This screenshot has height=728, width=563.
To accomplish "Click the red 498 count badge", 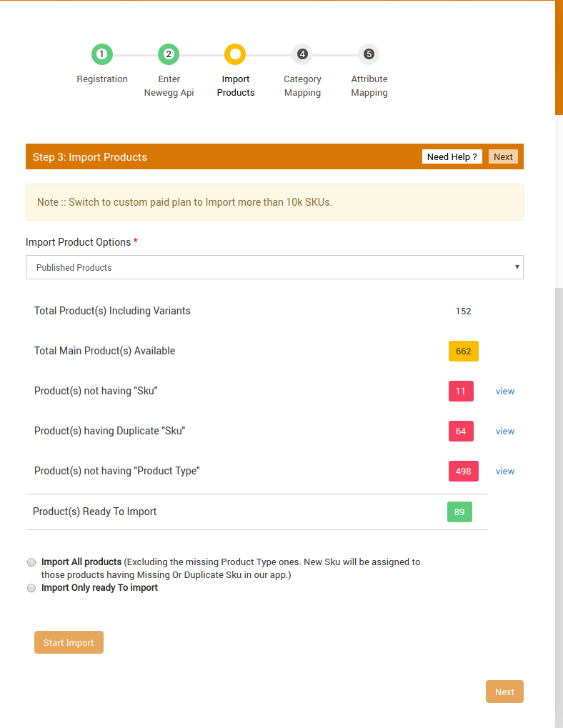I will click(x=464, y=472).
